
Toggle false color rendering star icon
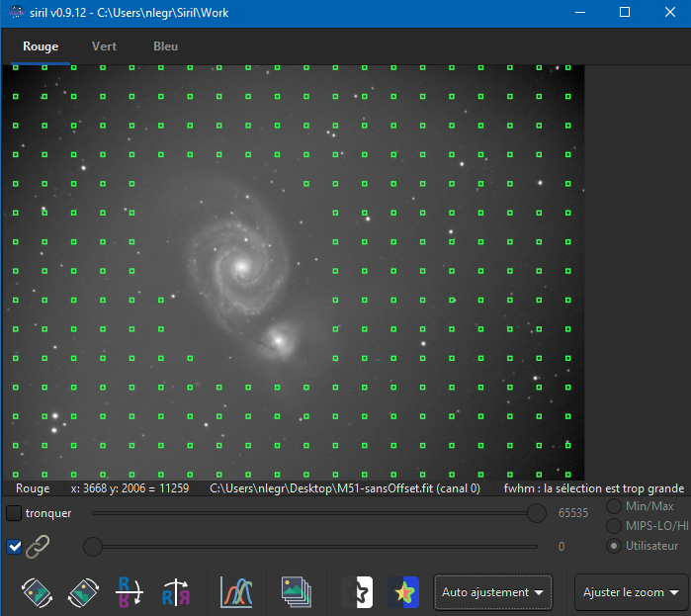click(403, 592)
